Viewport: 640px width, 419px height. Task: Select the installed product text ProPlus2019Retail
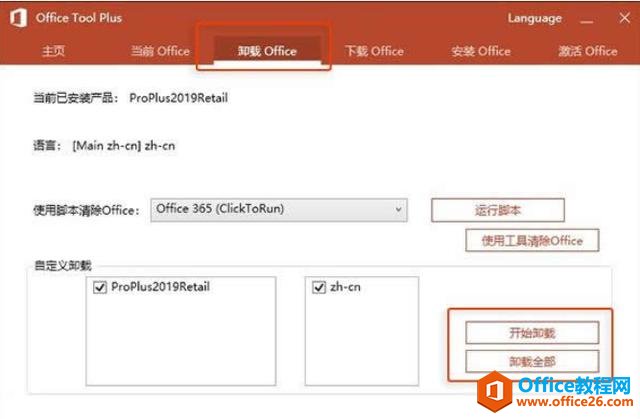click(x=178, y=98)
